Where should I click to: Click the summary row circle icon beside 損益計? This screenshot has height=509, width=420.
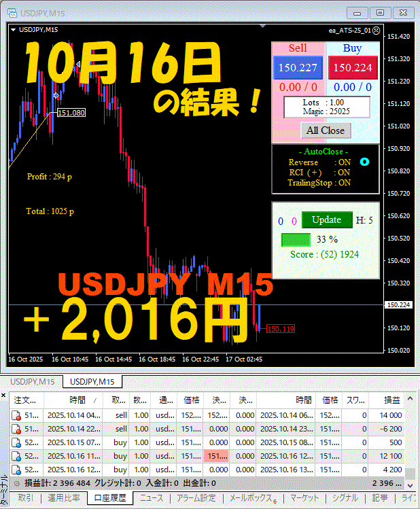16,483
